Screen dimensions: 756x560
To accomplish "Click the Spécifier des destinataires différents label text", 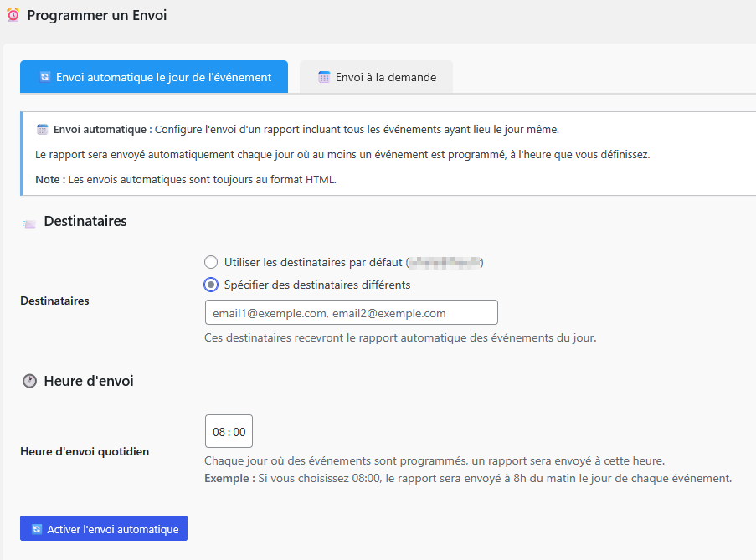I will (317, 285).
